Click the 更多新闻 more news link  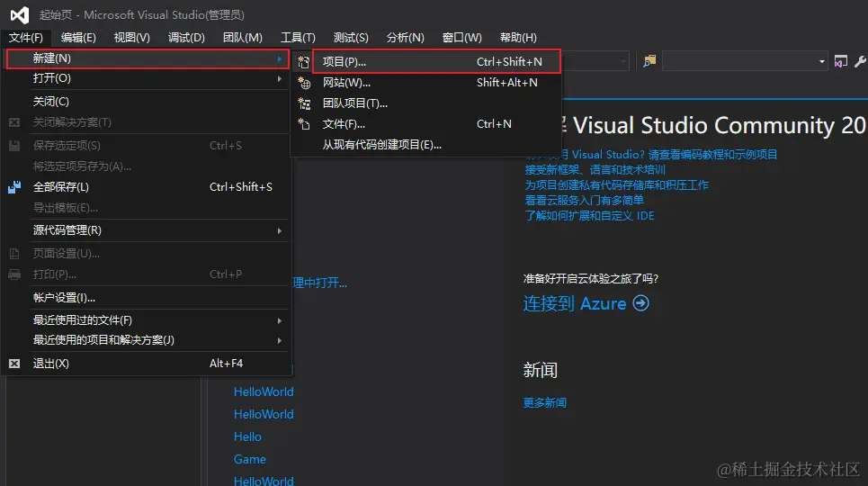[545, 403]
